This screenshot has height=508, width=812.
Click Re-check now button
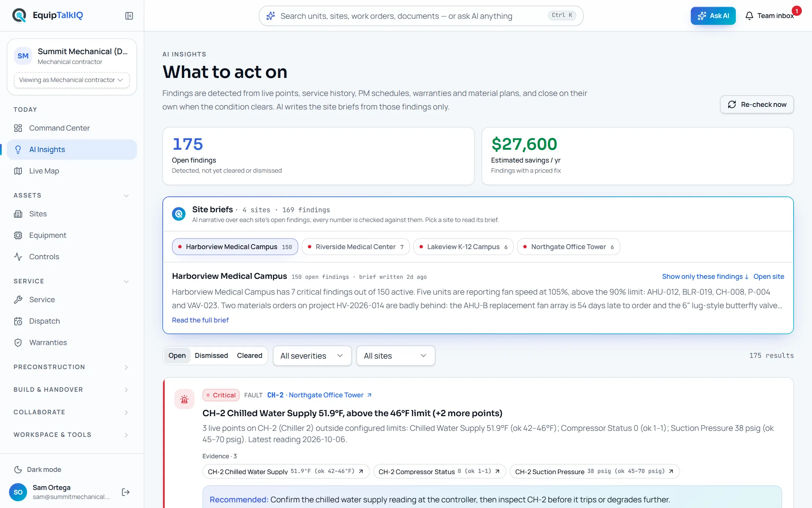tap(757, 105)
